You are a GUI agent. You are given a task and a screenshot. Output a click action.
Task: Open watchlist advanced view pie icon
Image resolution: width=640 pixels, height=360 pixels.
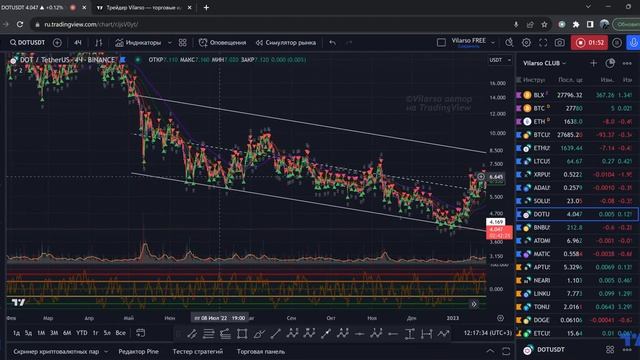click(610, 63)
